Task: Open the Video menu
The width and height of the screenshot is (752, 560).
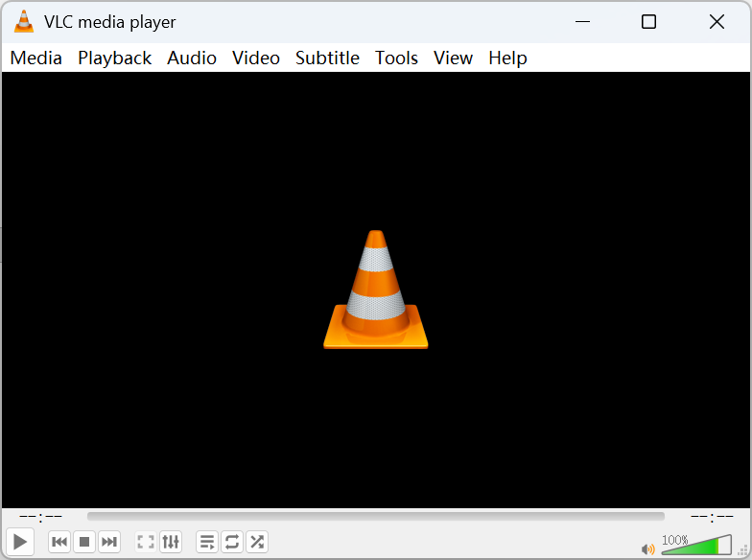Action: (x=256, y=58)
